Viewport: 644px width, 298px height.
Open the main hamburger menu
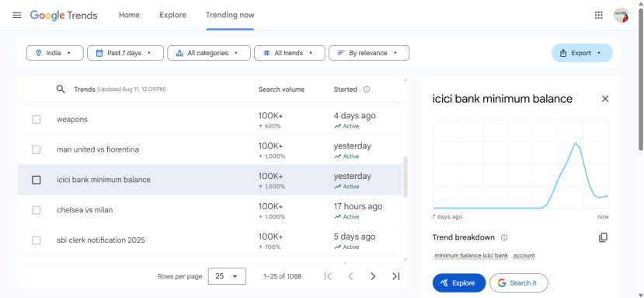tap(17, 16)
